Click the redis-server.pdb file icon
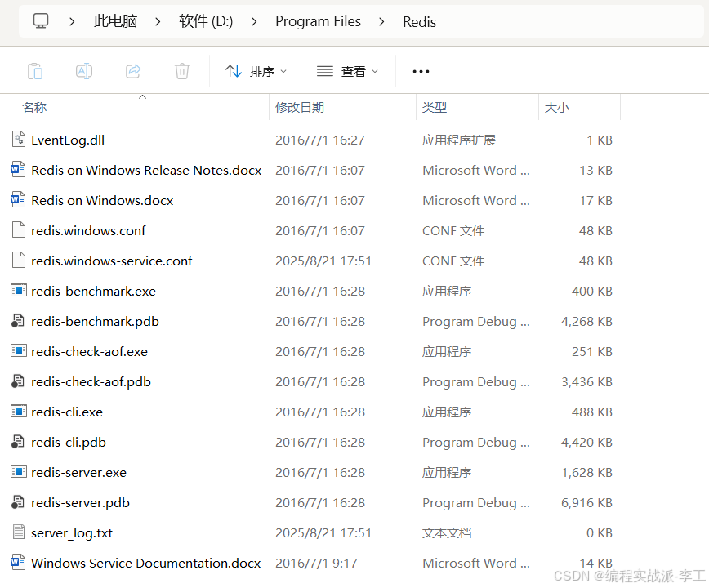 18,502
